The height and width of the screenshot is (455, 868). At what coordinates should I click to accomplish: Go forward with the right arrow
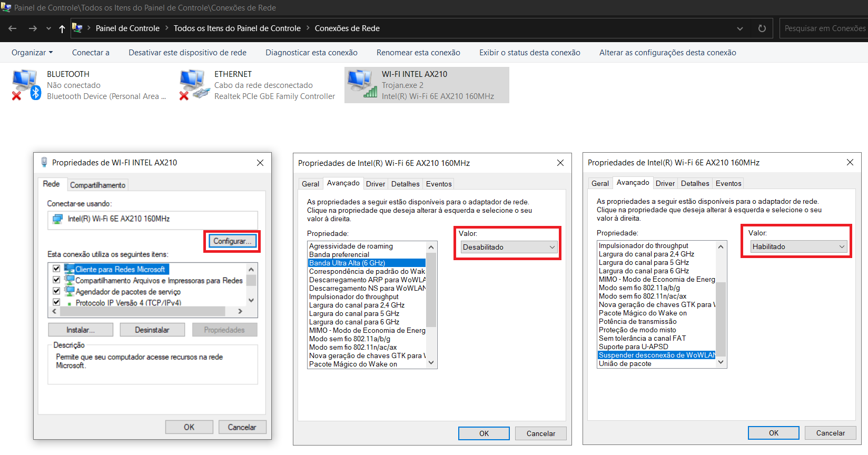pos(33,28)
